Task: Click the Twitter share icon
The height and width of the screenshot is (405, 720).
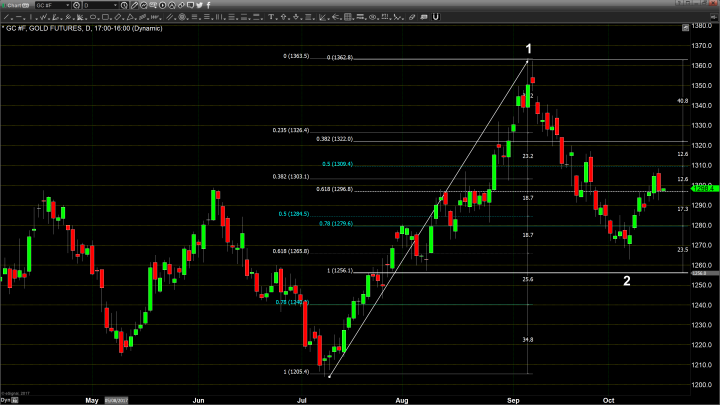Action: pos(200,5)
